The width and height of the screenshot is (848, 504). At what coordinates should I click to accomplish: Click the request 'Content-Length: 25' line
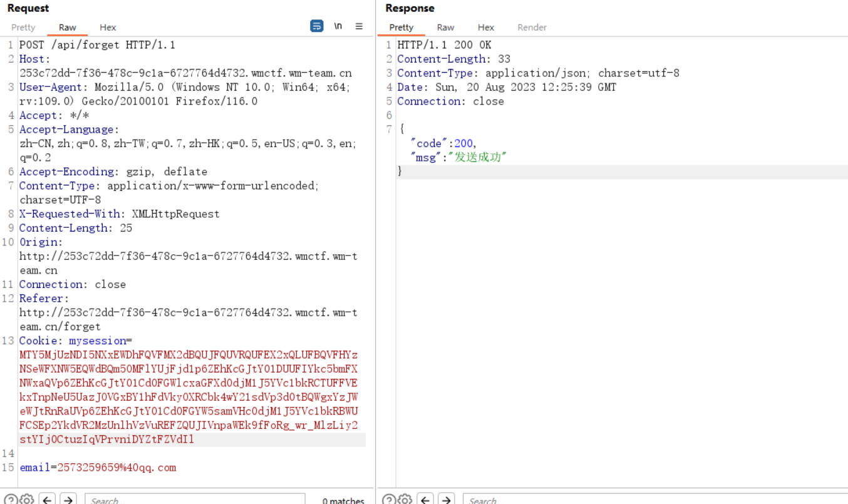click(76, 228)
